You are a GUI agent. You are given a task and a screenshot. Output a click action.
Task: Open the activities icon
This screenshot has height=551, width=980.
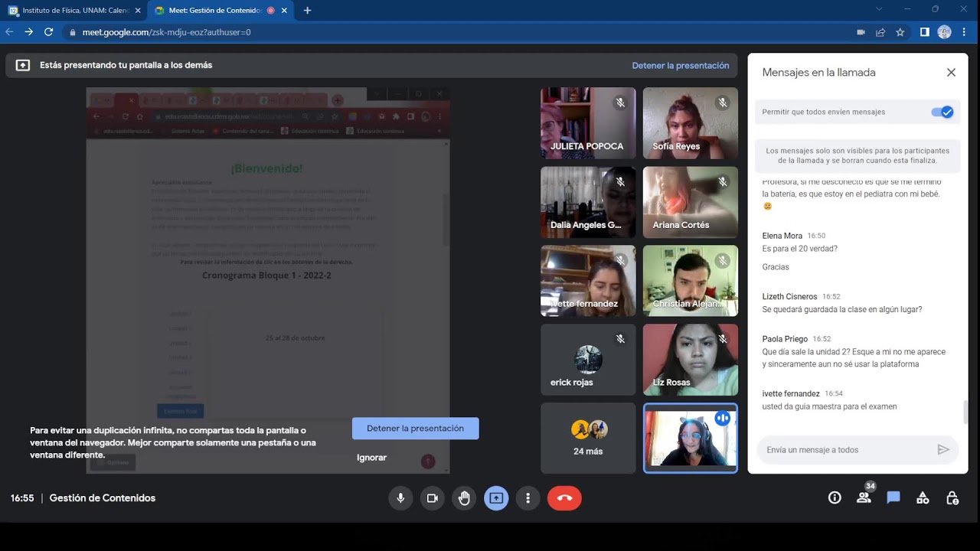(x=923, y=498)
